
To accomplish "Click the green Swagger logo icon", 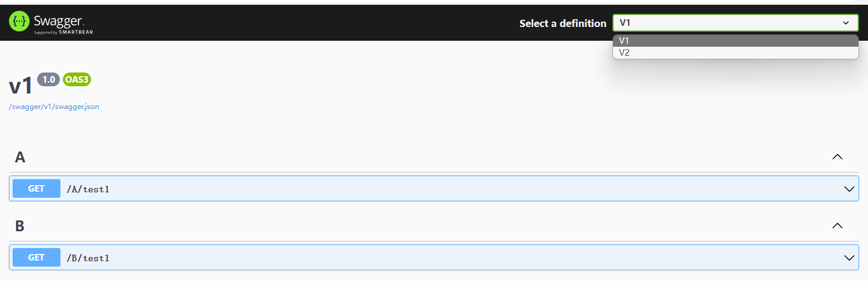I will (x=19, y=22).
